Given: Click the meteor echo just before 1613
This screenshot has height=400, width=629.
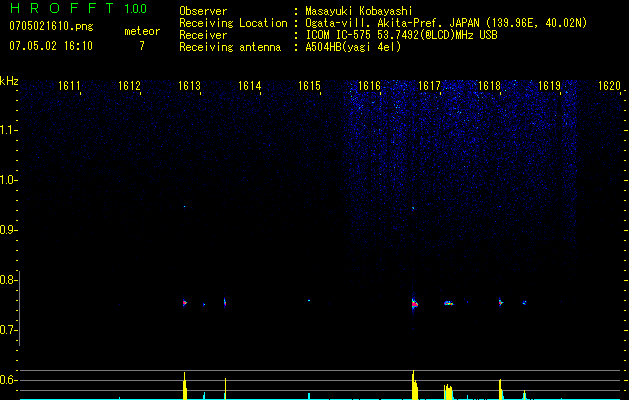Looking at the screenshot, I should click(185, 303).
